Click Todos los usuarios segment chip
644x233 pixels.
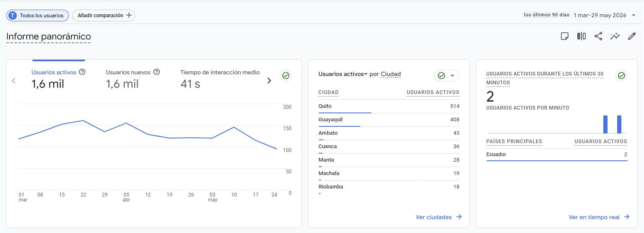click(37, 16)
